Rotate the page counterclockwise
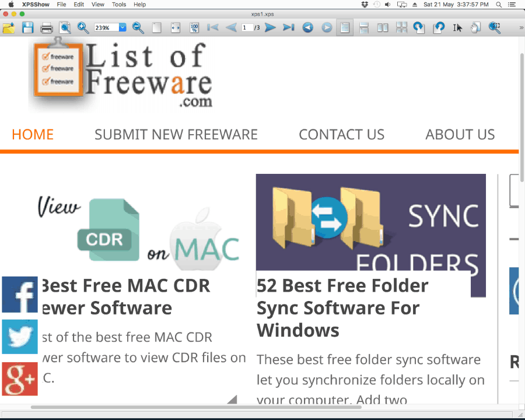 [x=439, y=27]
